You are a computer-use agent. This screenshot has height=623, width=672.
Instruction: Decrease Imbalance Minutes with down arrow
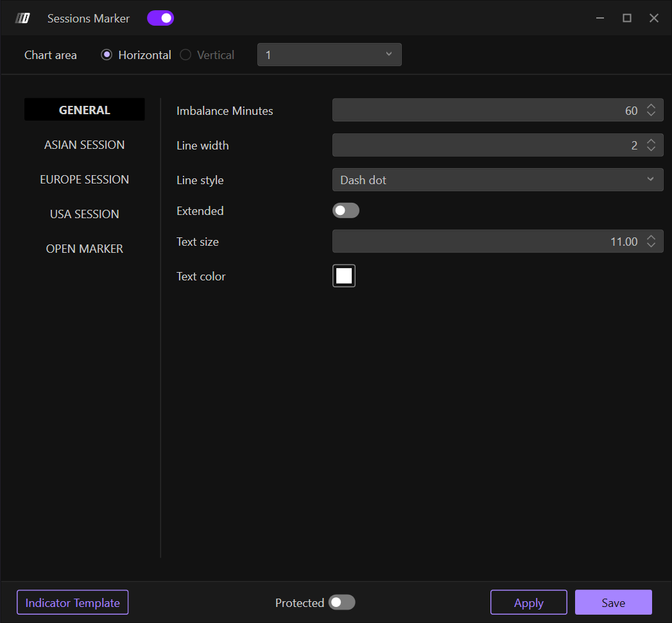(651, 115)
